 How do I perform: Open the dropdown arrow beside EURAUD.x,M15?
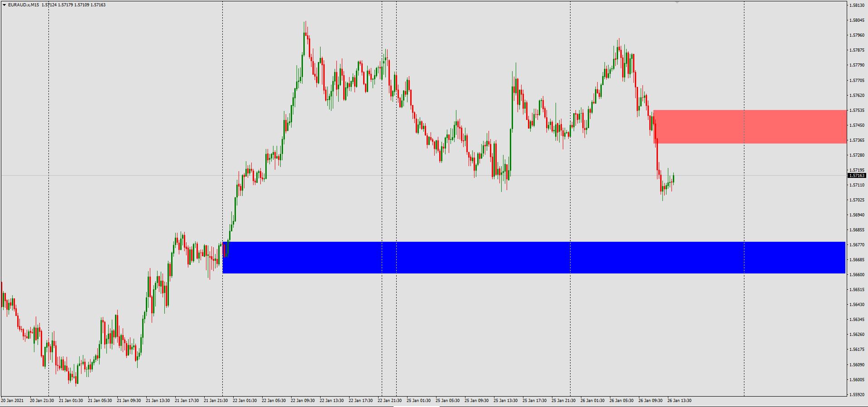[5, 5]
